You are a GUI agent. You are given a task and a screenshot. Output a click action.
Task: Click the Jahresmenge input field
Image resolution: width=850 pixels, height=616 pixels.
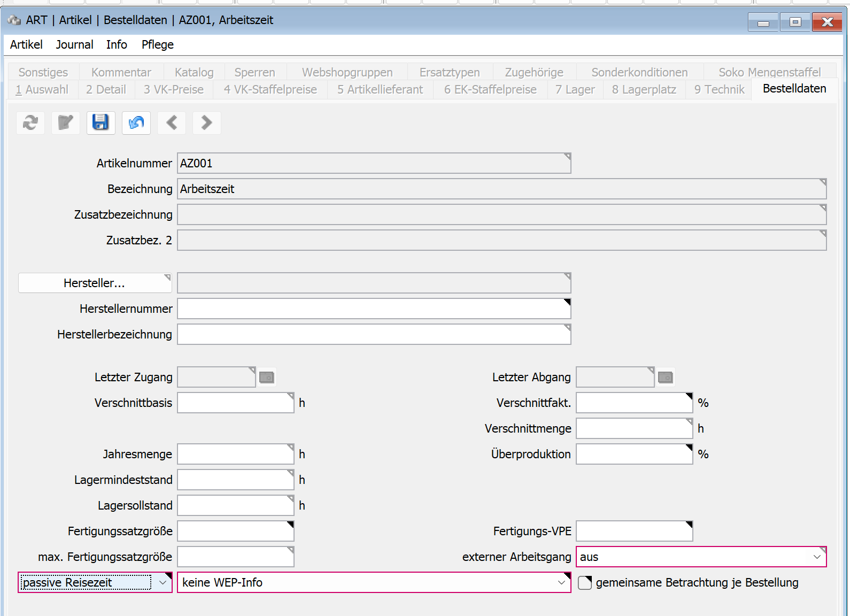click(x=235, y=455)
